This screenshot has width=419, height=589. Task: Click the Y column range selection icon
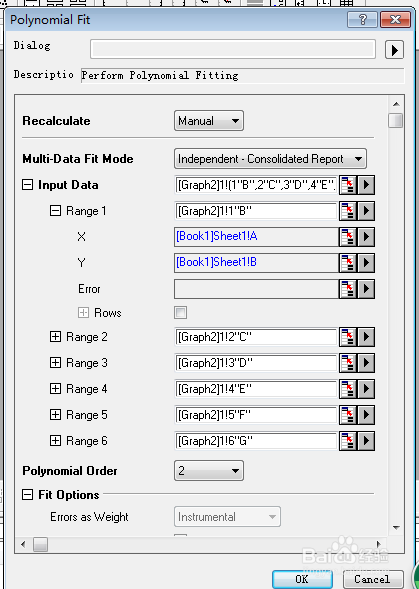348,263
